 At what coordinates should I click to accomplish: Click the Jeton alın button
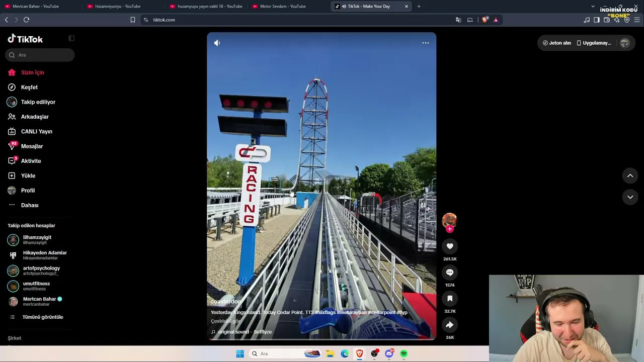556,43
